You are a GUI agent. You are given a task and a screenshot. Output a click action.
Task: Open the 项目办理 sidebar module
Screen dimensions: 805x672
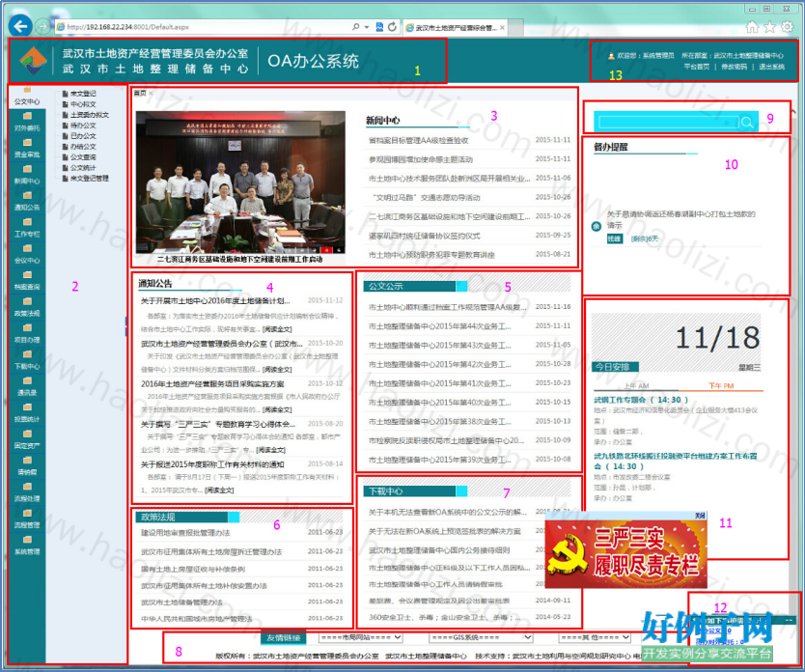click(27, 334)
